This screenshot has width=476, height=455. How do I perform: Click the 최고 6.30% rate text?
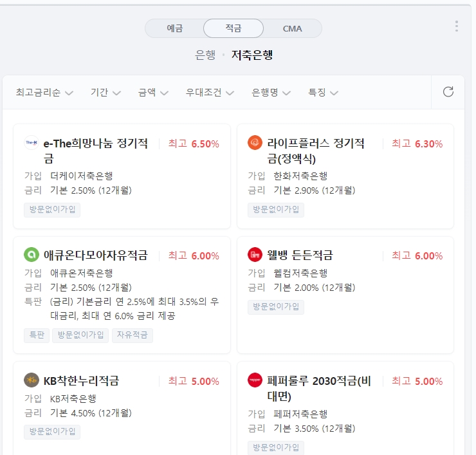(x=417, y=144)
